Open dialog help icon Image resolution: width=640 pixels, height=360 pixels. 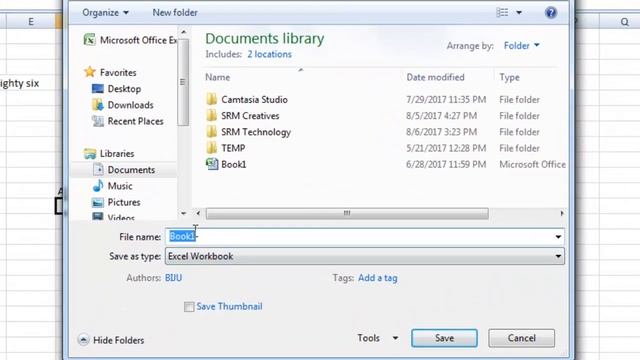[551, 13]
